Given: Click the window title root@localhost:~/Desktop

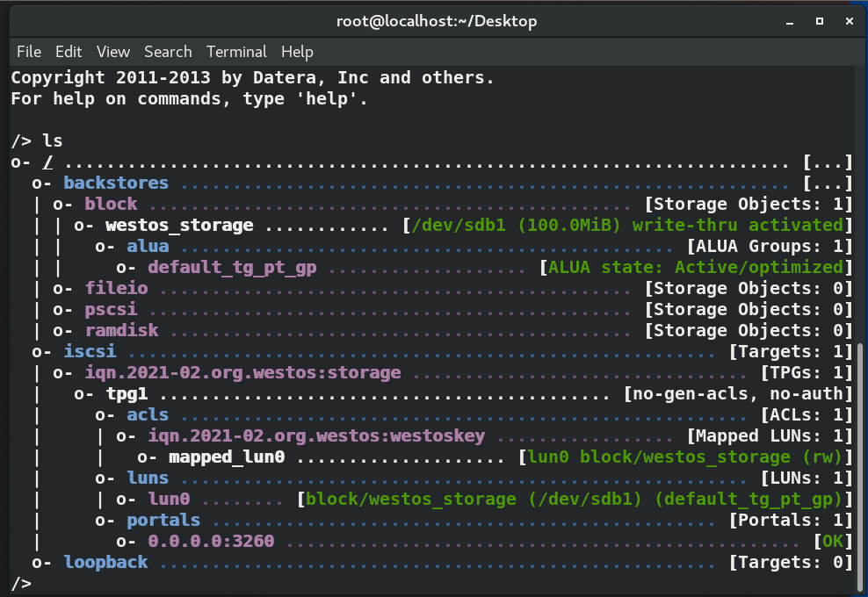Looking at the screenshot, I should (437, 21).
